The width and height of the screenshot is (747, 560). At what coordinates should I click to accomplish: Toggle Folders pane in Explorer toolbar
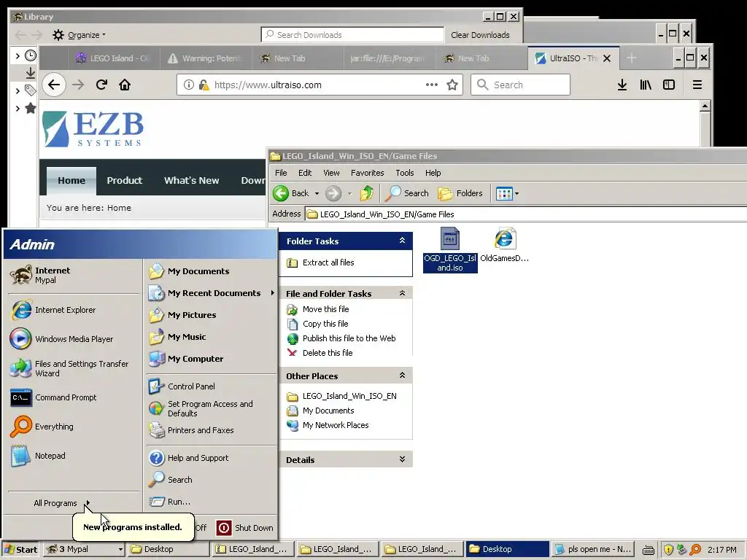pyautogui.click(x=460, y=193)
